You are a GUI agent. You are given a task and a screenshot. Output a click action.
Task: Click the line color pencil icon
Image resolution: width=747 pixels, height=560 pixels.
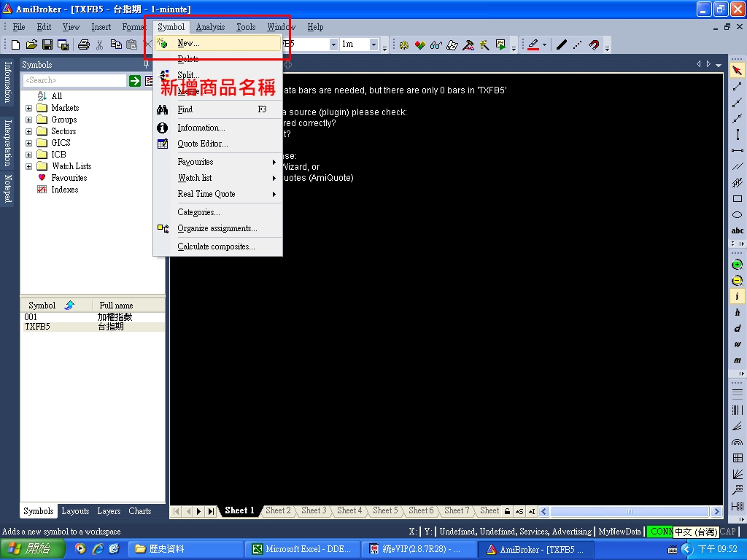point(533,44)
